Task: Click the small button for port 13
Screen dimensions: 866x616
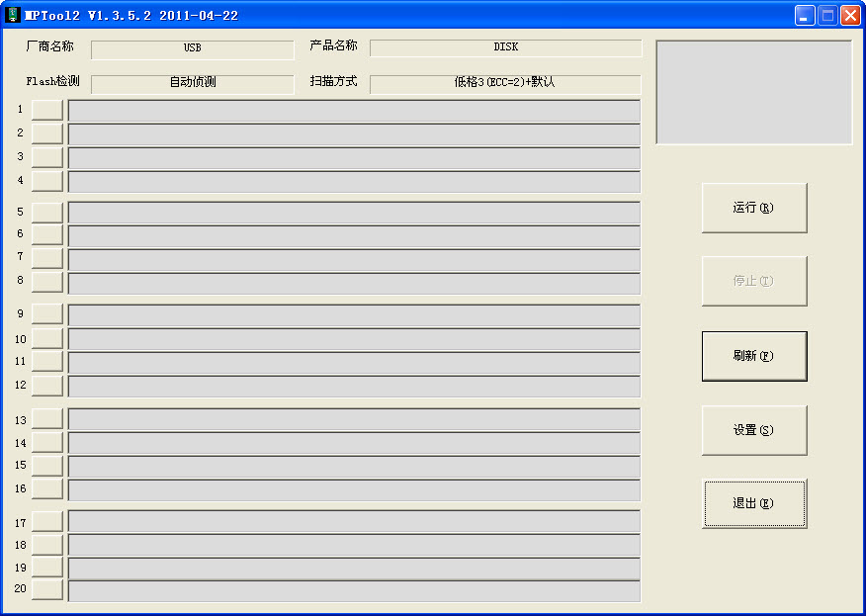Action: (46, 419)
